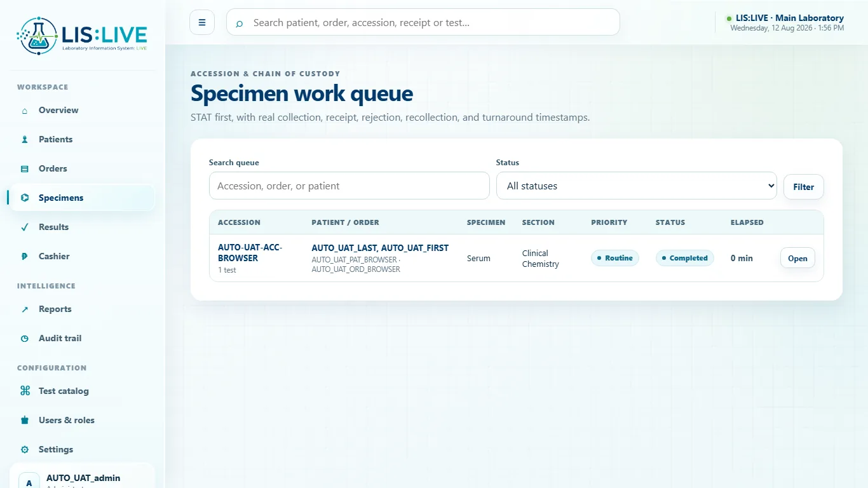Click the LIS:LIVE · Main Laboratory label

point(790,18)
